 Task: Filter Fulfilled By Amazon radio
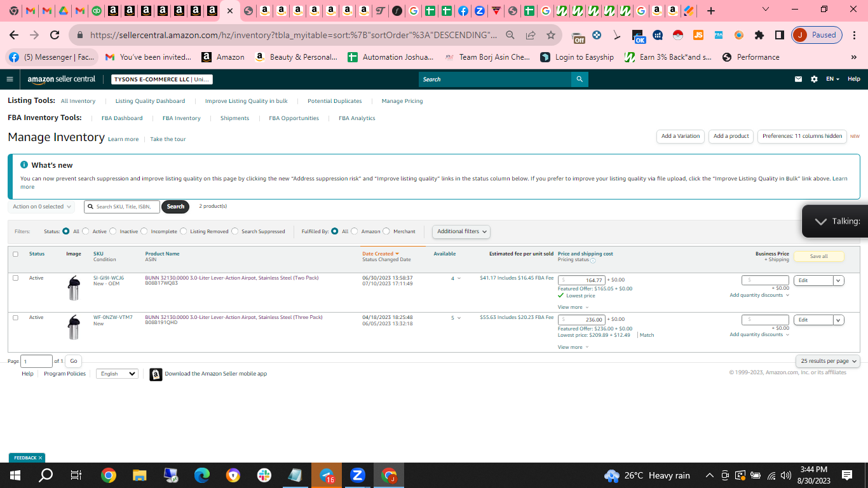pyautogui.click(x=355, y=231)
